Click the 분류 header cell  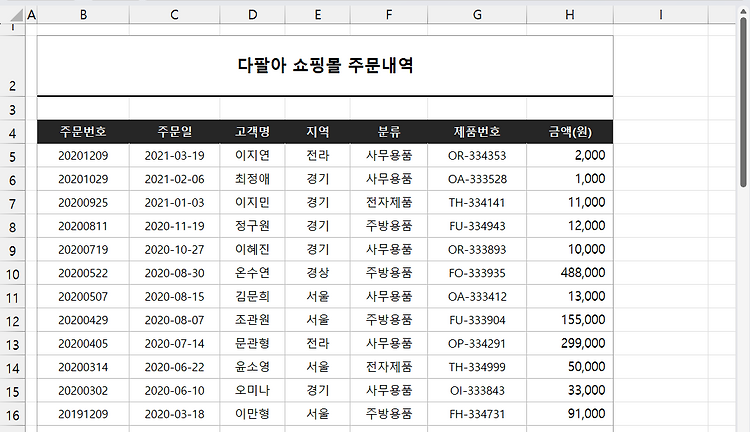(x=389, y=132)
